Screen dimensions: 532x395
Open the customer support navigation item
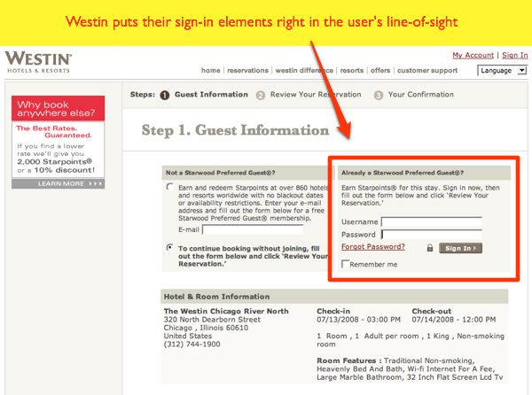[427, 71]
